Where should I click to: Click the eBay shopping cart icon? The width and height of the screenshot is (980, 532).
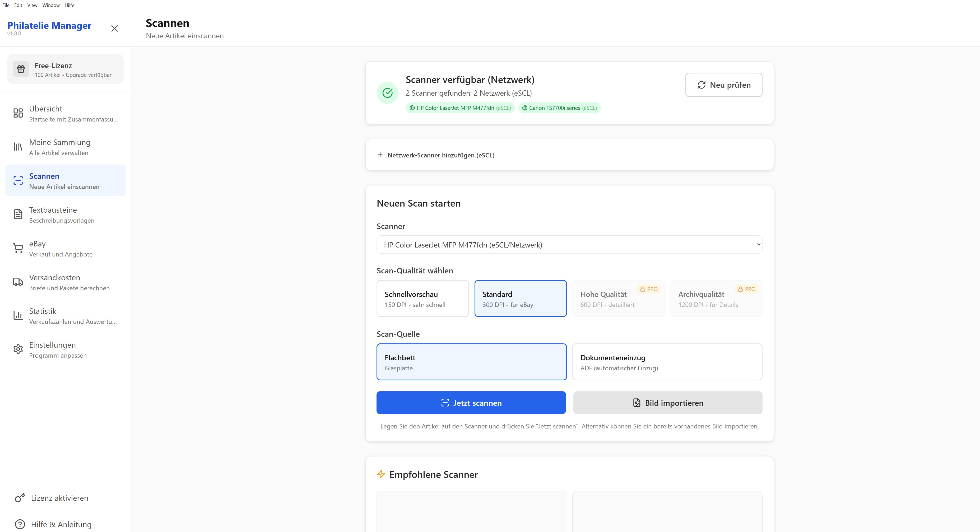(x=18, y=248)
